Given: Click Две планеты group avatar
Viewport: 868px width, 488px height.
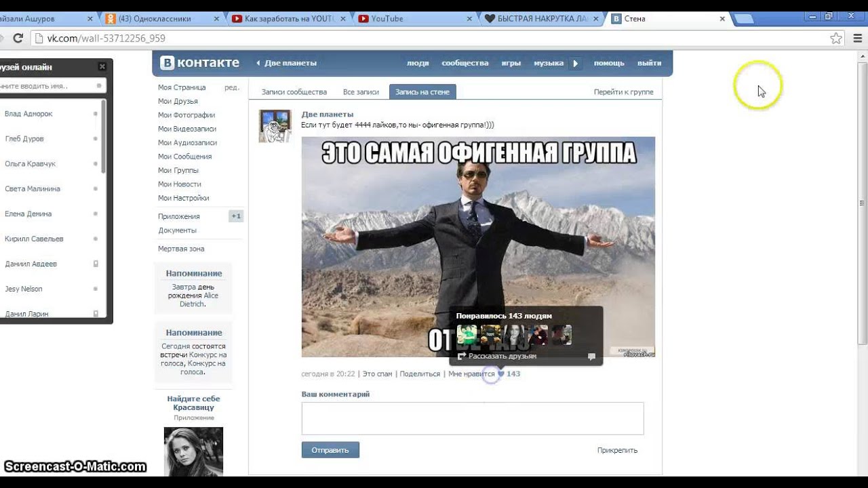Looking at the screenshot, I should pos(275,125).
